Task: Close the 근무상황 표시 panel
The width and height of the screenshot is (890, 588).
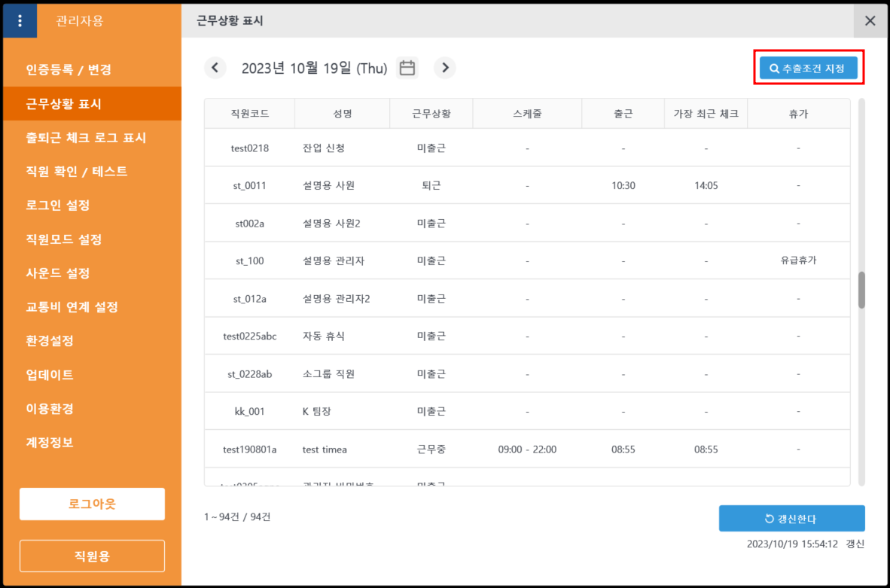Action: pos(870,21)
